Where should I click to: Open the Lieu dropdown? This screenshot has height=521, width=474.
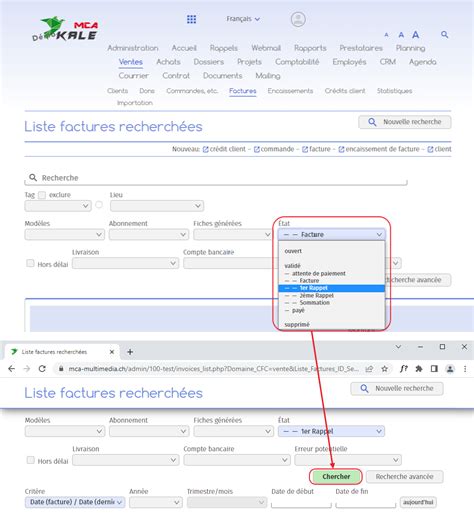point(157,206)
